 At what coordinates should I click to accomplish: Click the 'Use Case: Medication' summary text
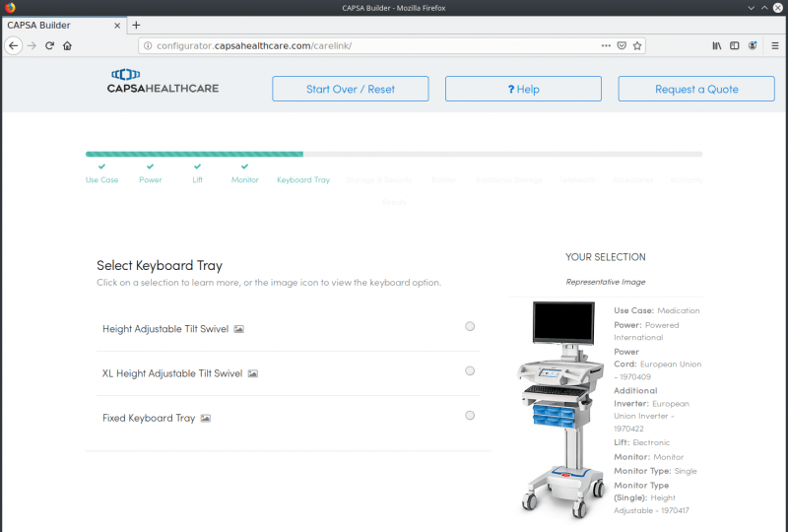tap(657, 310)
